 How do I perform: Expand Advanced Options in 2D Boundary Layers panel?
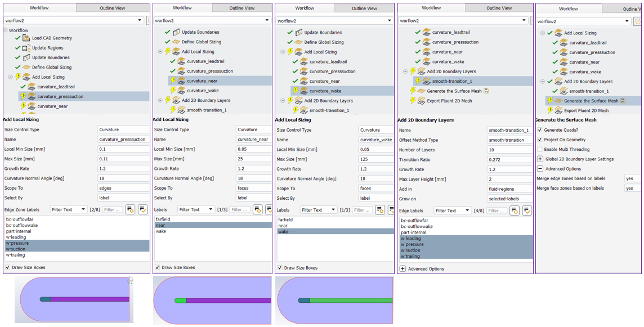click(402, 268)
